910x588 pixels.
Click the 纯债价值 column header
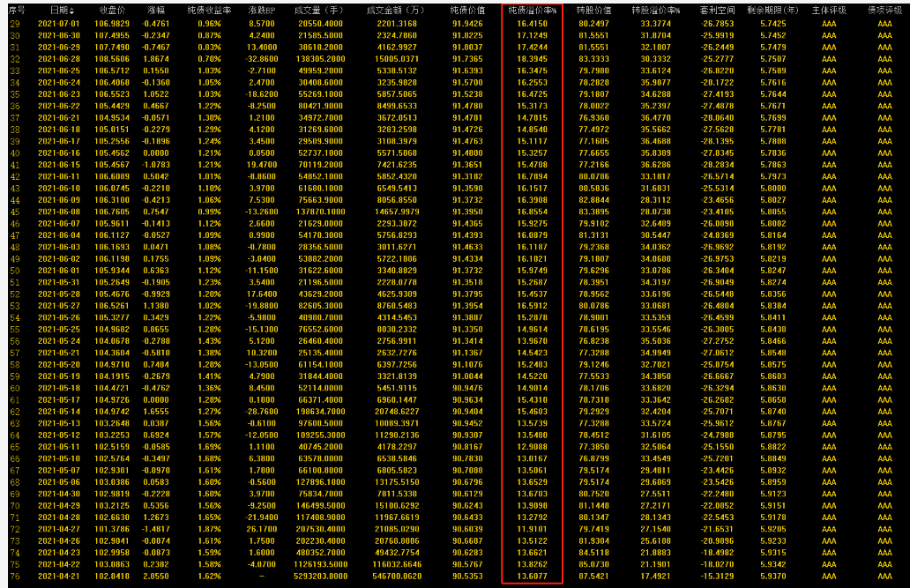point(467,10)
